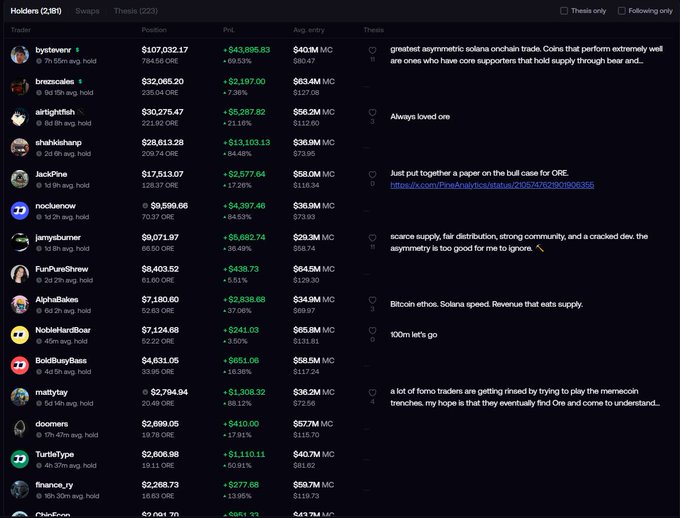Open trader name shahkishanp
Image resolution: width=680 pixels, height=518 pixels.
[58, 142]
